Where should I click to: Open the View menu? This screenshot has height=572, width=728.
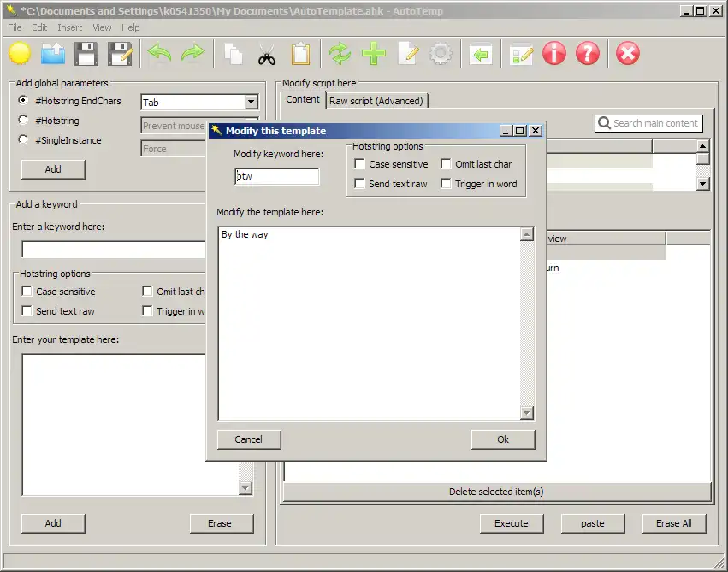pos(102,27)
